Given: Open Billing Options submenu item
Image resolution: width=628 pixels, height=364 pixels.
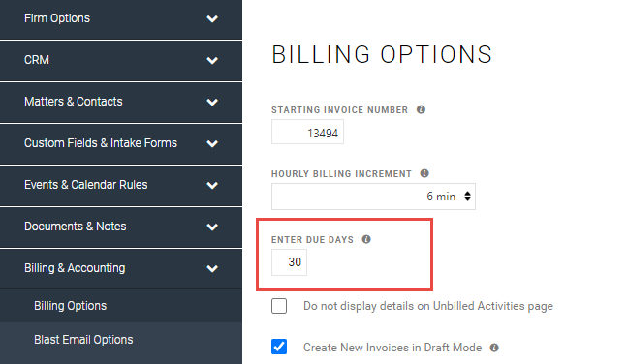Looking at the screenshot, I should [71, 306].
